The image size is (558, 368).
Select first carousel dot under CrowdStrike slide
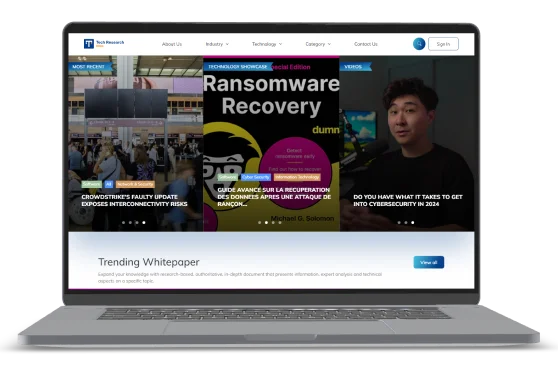point(123,222)
